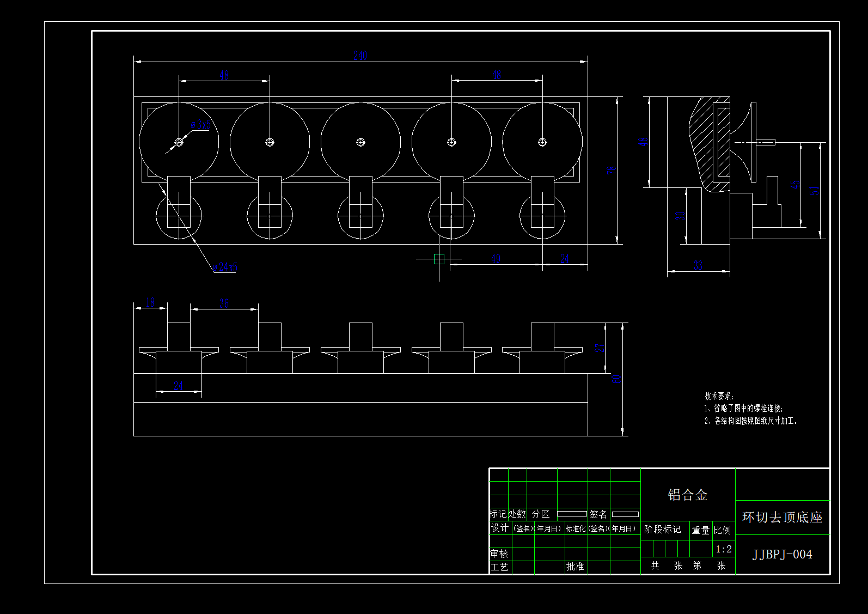The height and width of the screenshot is (614, 868).
Task: Click the height dimension 78
Action: [612, 170]
